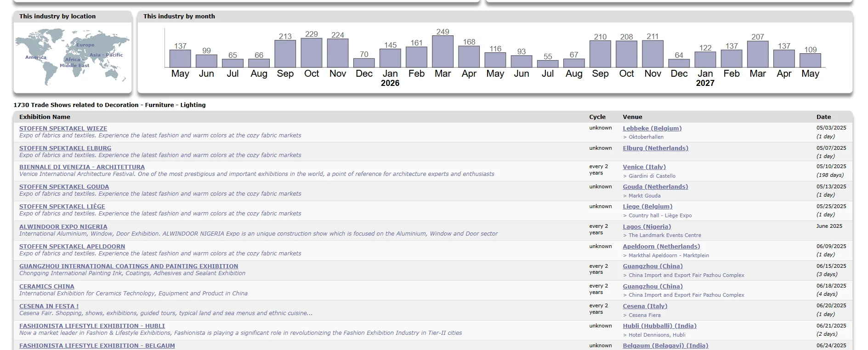The image size is (868, 350).
Task: Select the Sep bar showing 210 shows
Action: click(x=600, y=54)
